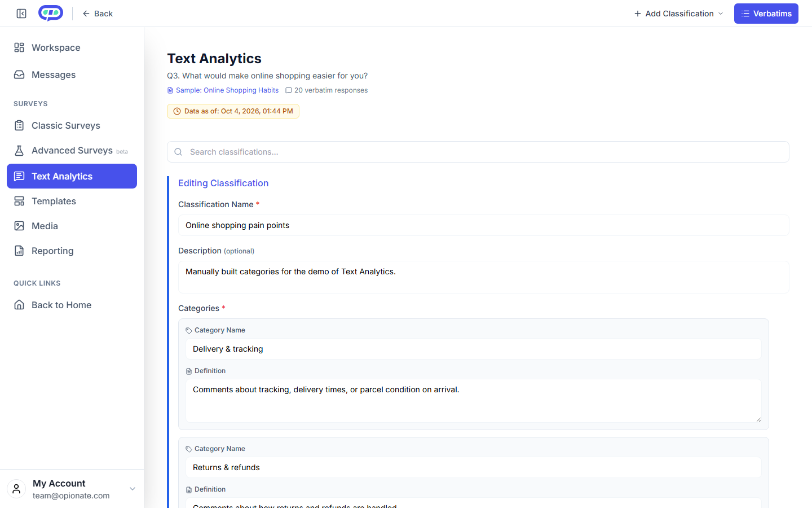
Task: Open Sample: Online Shopping Habits link
Action: (223, 90)
